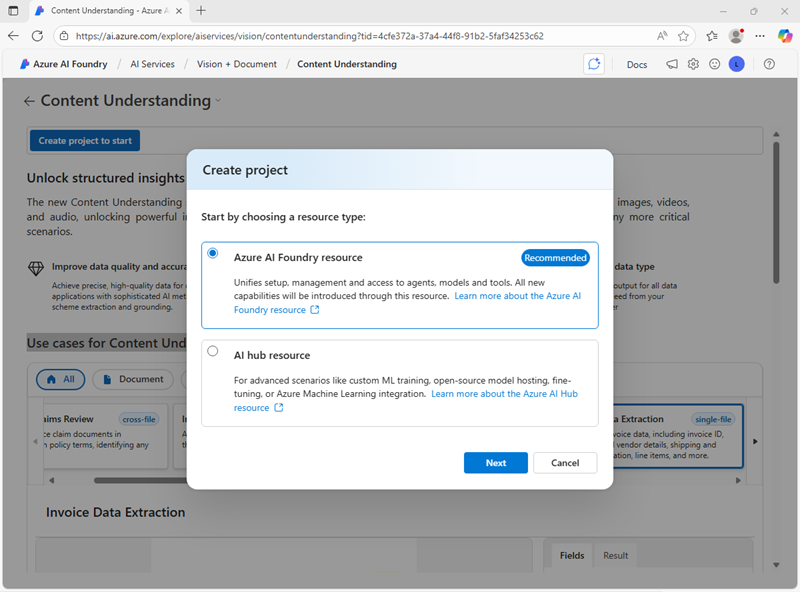Open the Azure AI Foundry settings gear
Viewport: 800px width, 592px height.
point(692,64)
